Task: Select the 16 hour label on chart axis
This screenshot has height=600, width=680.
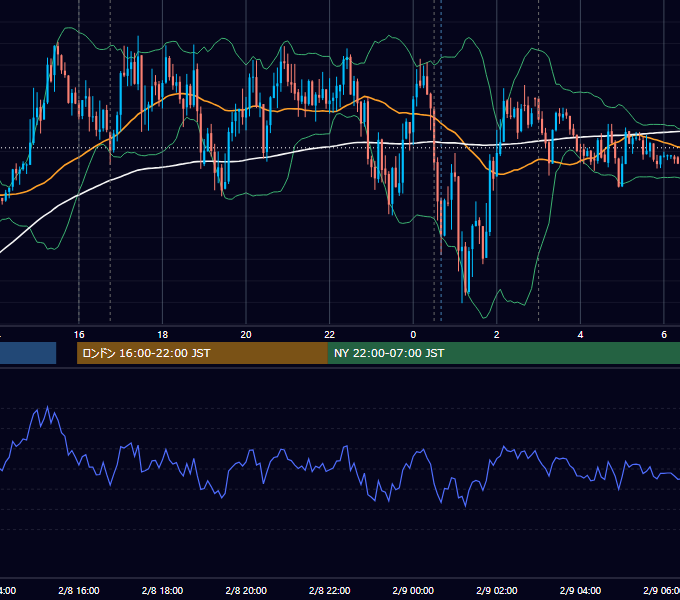Action: click(79, 335)
